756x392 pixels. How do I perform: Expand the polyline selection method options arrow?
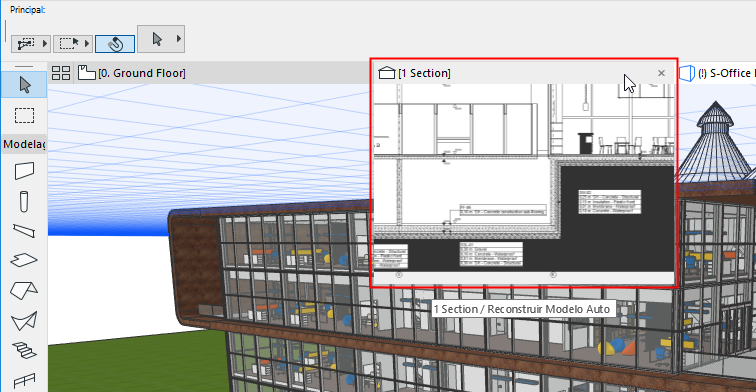click(x=45, y=44)
